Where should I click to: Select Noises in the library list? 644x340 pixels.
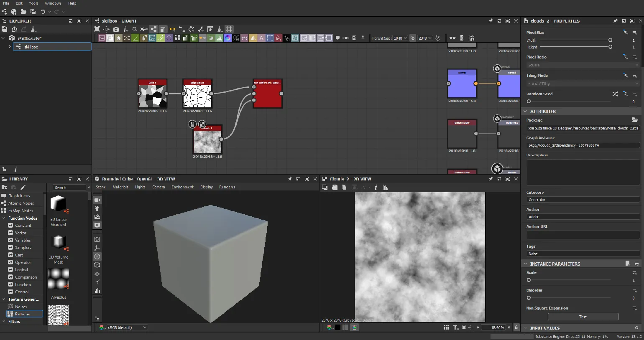tap(21, 307)
